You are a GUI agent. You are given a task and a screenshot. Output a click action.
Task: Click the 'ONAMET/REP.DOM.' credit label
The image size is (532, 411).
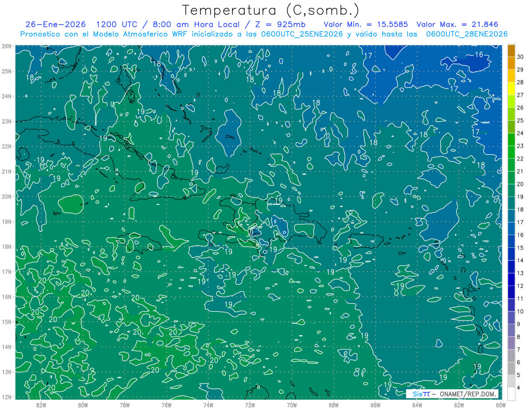468,394
